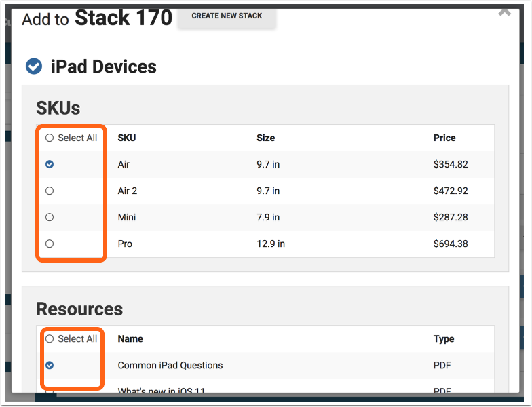Click the Common iPad Questions resource name
The image size is (532, 407).
pyautogui.click(x=170, y=365)
